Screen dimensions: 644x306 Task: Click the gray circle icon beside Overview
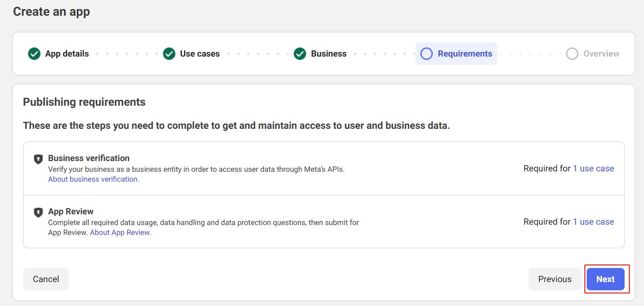pos(572,54)
